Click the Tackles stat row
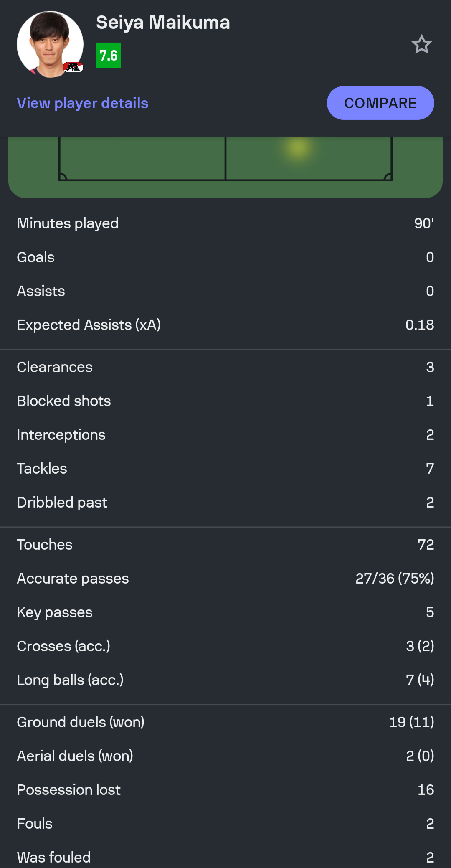The width and height of the screenshot is (451, 868). pyautogui.click(x=225, y=469)
